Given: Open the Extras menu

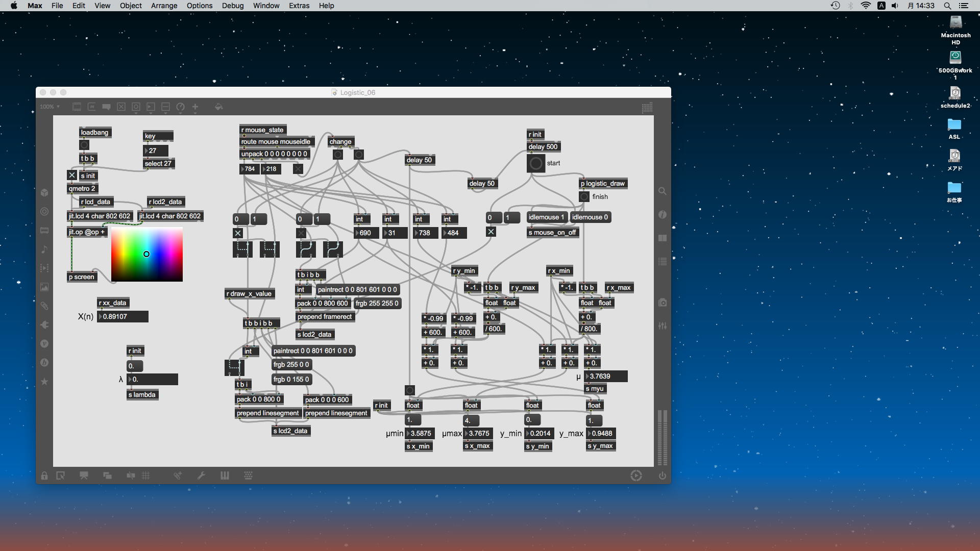Looking at the screenshot, I should pyautogui.click(x=299, y=6).
